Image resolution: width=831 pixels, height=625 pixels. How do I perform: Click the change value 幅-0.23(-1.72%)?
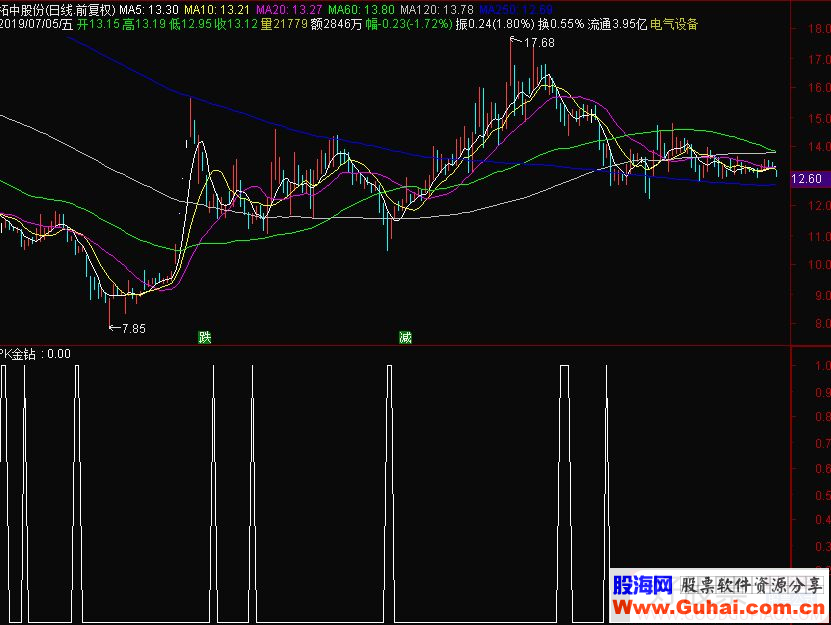409,24
